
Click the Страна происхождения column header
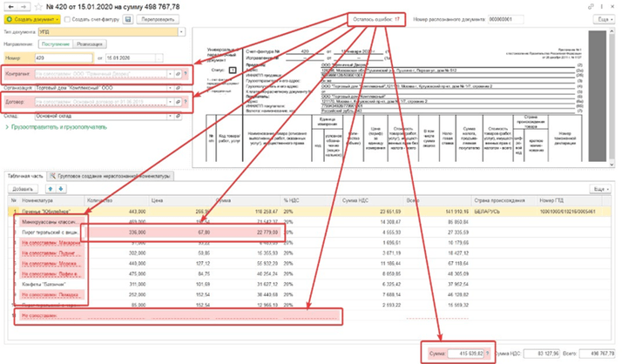(504, 200)
